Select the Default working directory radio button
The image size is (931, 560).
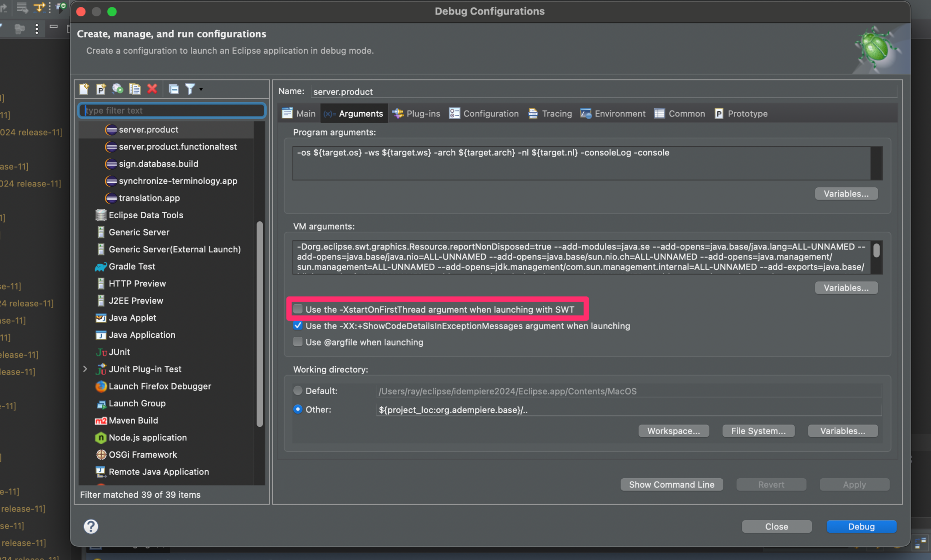298,390
